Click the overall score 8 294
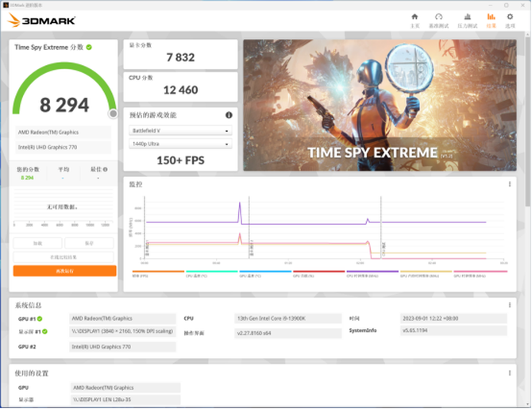The width and height of the screenshot is (532, 409). click(64, 105)
